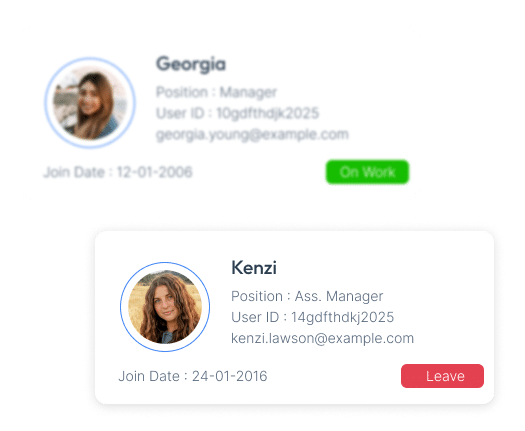The width and height of the screenshot is (525, 431).
Task: Click the red Leave status button
Action: click(442, 376)
